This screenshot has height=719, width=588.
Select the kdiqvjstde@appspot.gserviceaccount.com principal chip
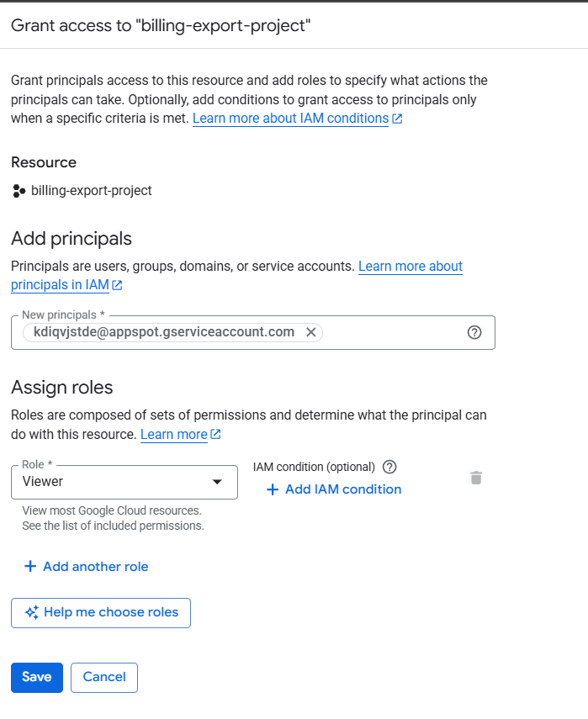[163, 332]
